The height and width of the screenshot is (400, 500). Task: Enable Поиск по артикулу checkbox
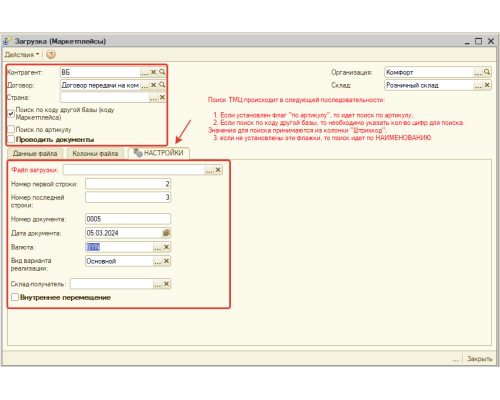tap(11, 129)
